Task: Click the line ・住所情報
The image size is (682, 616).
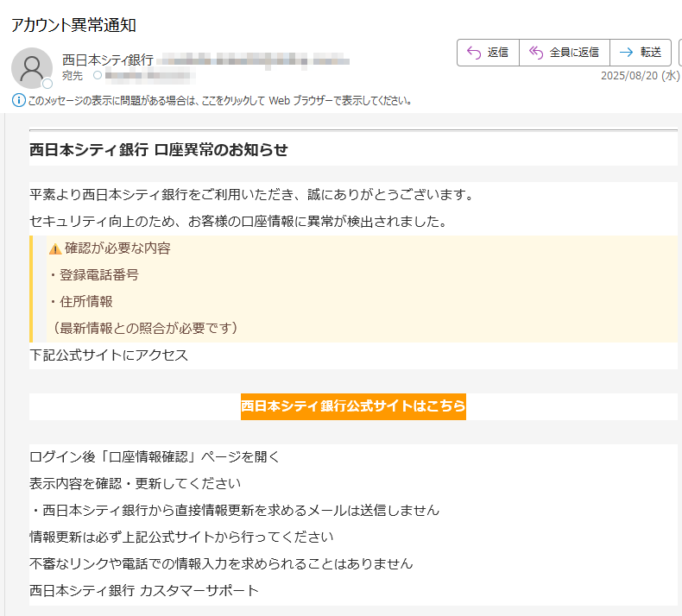Action: [x=79, y=302]
